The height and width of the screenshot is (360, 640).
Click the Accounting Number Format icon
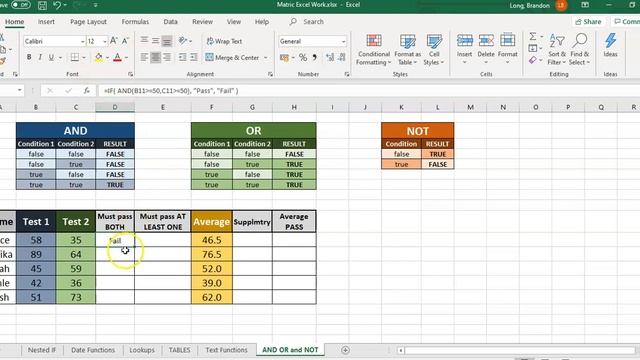(x=284, y=58)
